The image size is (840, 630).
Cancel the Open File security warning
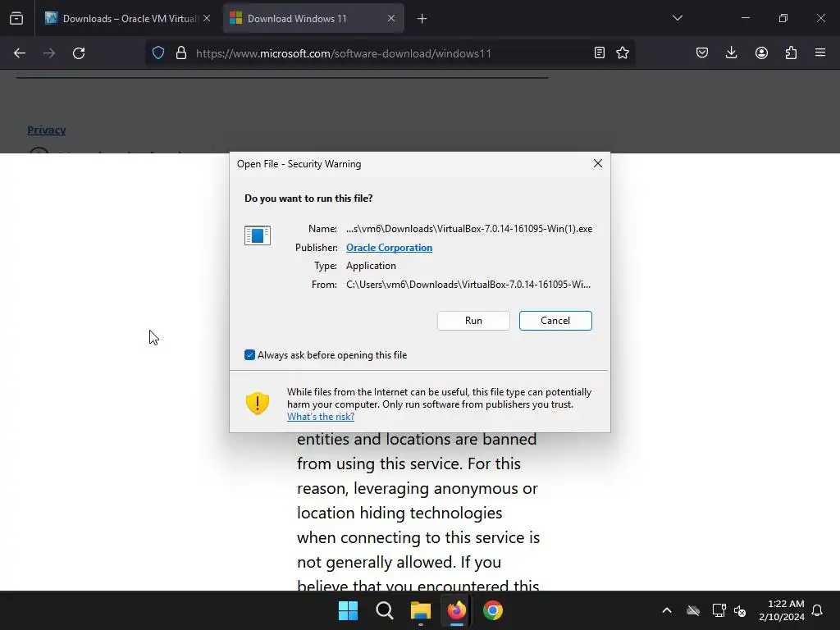[555, 321]
